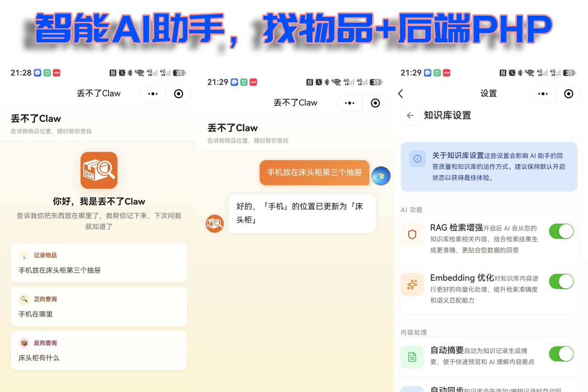Click the AI 功能 section label
The width and height of the screenshot is (588, 392).
click(411, 210)
